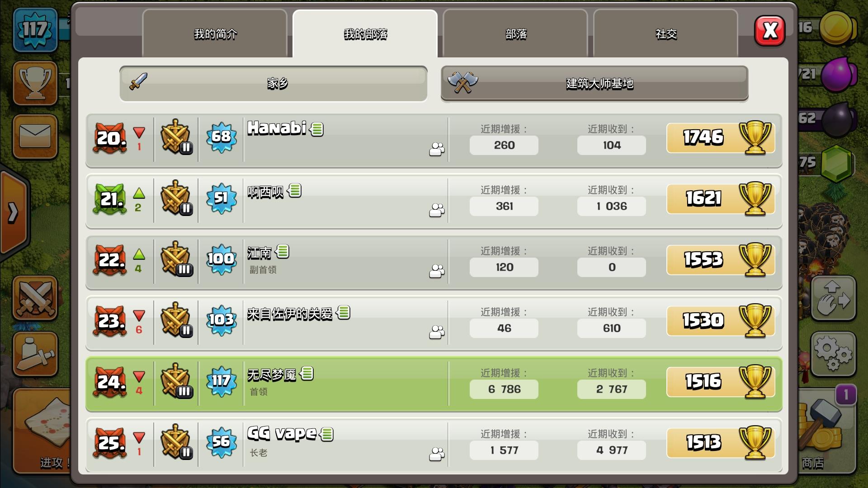Toggle to the 家乡 home village list
This screenshot has height=488, width=868.
pyautogui.click(x=274, y=84)
